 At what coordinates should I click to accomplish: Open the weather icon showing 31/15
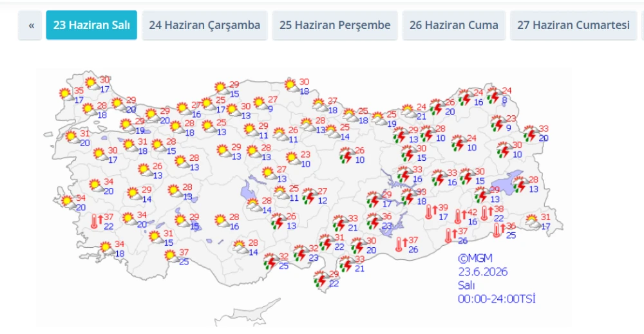tap(156, 237)
